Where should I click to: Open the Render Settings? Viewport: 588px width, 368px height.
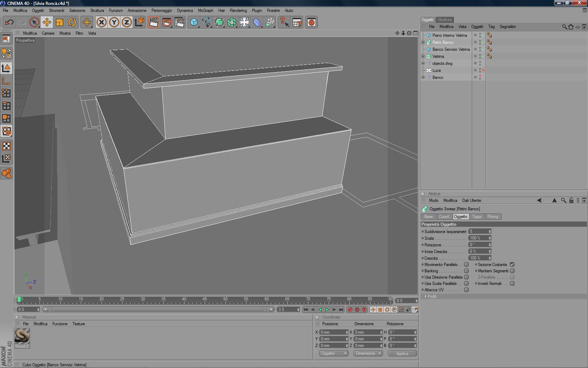[x=179, y=22]
